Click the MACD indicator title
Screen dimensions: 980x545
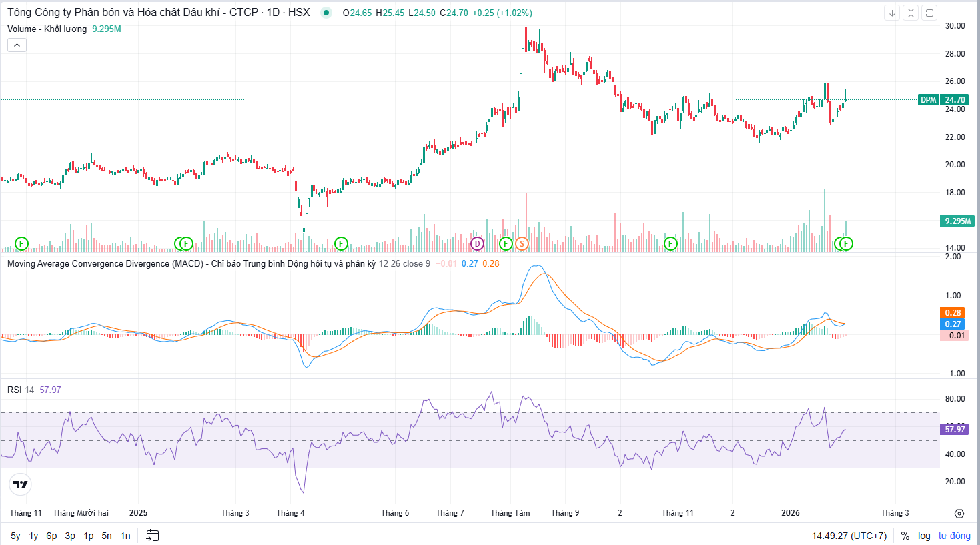[x=105, y=263]
